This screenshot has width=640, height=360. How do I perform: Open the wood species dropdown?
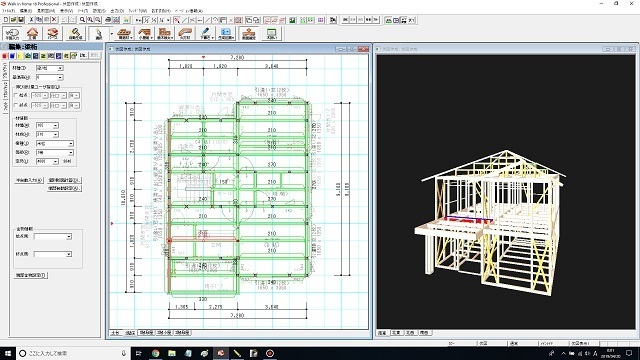pyautogui.click(x=55, y=144)
